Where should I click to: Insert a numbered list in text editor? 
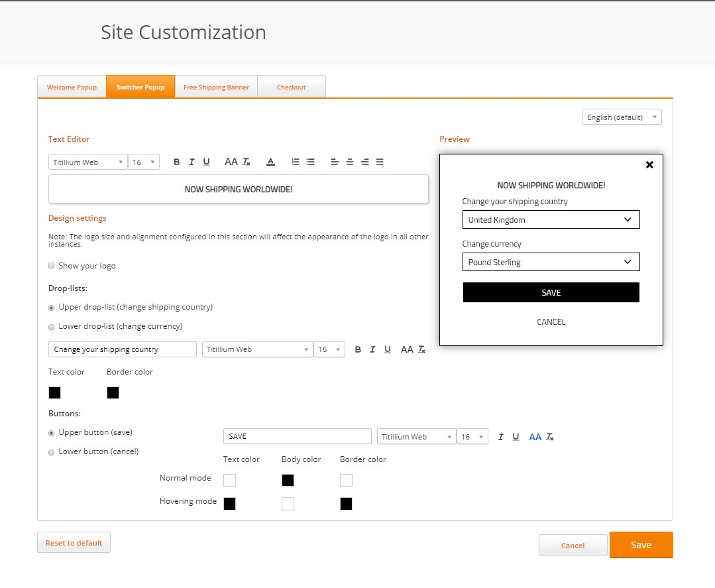click(296, 162)
